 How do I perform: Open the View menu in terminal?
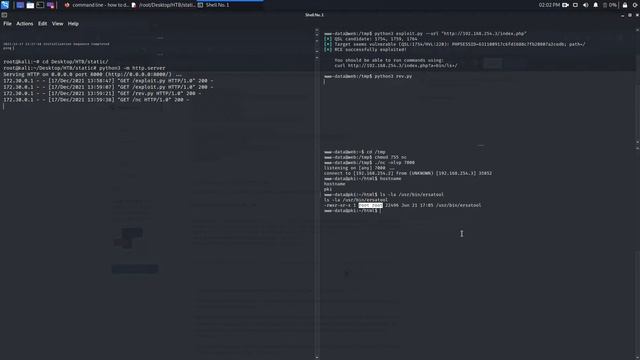pyautogui.click(x=58, y=24)
